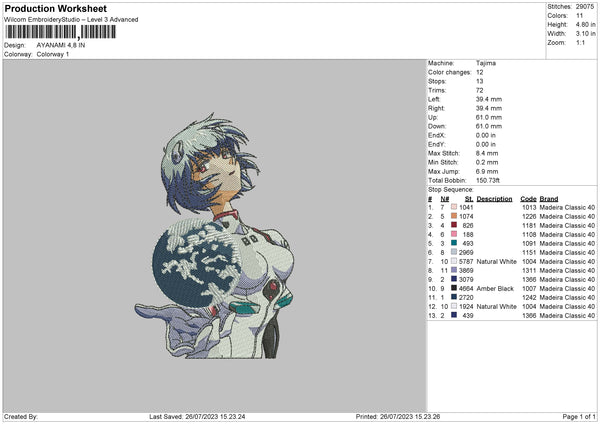600x424 pixels.
Task: Click the 'Code' column header
Action: tap(528, 199)
